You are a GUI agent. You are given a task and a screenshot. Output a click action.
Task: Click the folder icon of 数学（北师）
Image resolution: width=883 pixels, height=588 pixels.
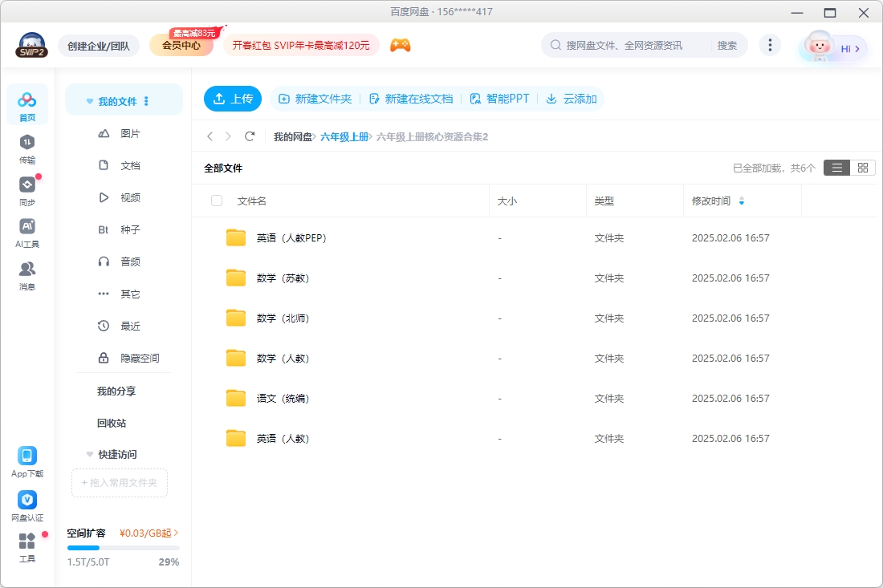tap(236, 318)
